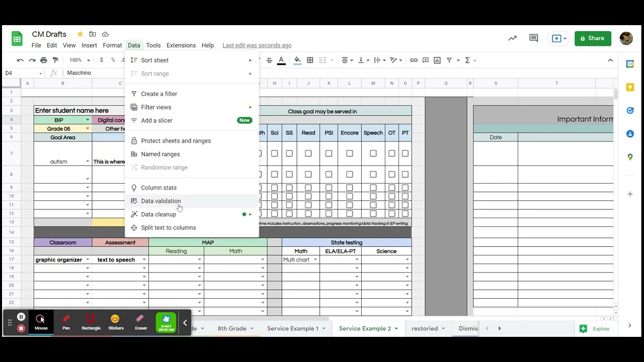Screen dimensions: 644x362
Task: Open Multi chart dropdown arrow
Action: [x=315, y=260]
